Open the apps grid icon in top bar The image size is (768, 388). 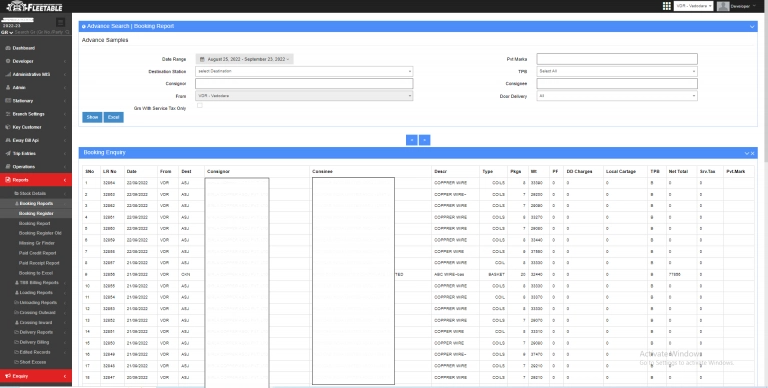click(x=667, y=6)
